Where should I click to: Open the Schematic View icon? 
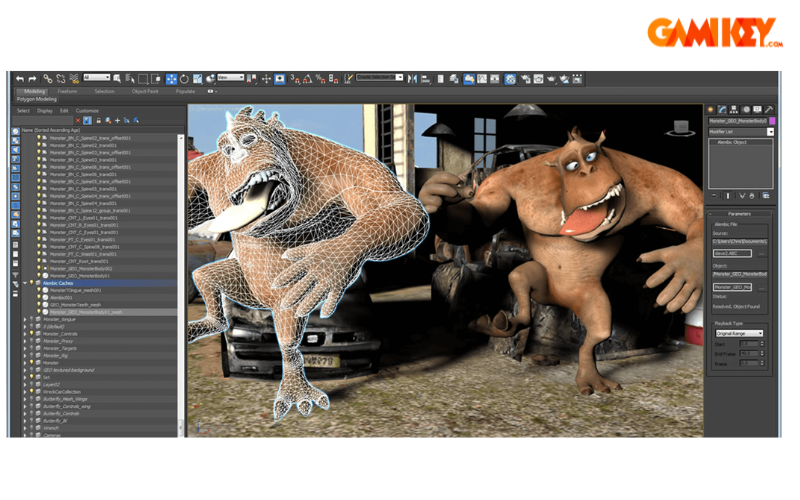(495, 79)
